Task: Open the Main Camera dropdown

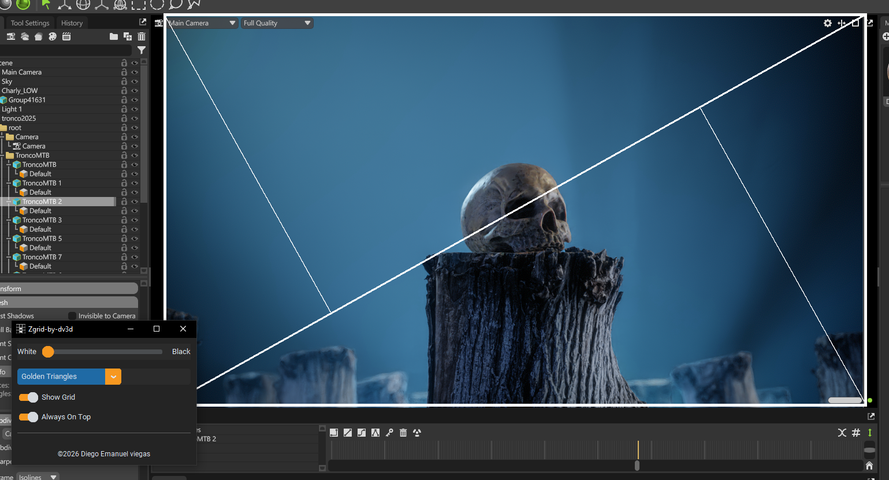Action: (x=203, y=23)
